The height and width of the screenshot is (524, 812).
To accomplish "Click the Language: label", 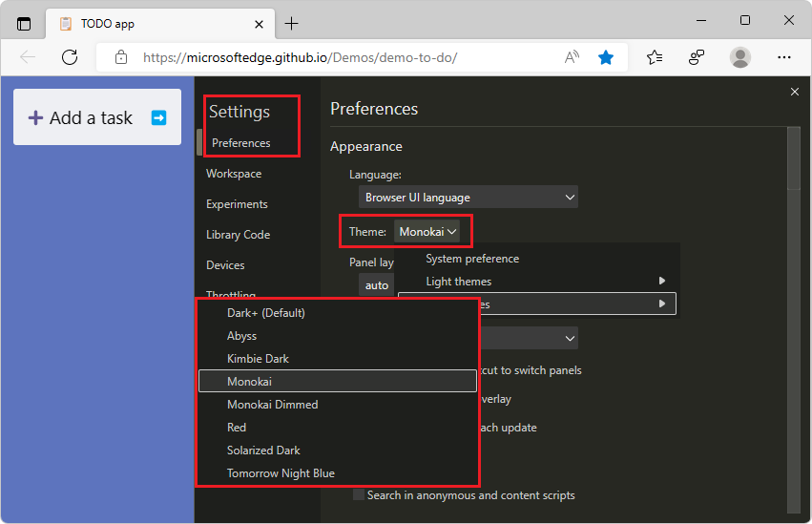I will point(375,175).
